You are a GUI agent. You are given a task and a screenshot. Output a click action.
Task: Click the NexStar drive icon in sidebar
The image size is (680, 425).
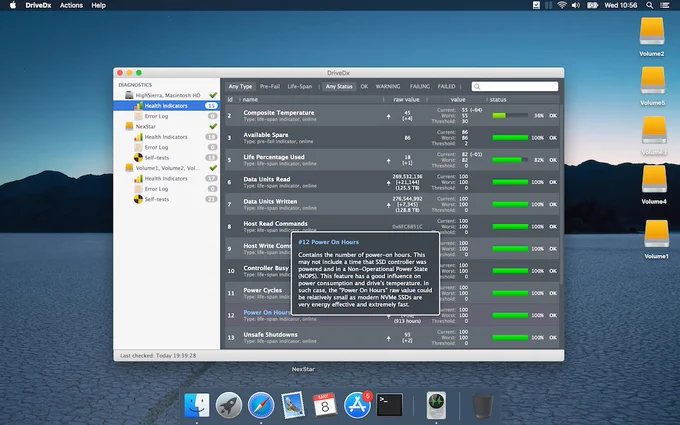coord(129,126)
